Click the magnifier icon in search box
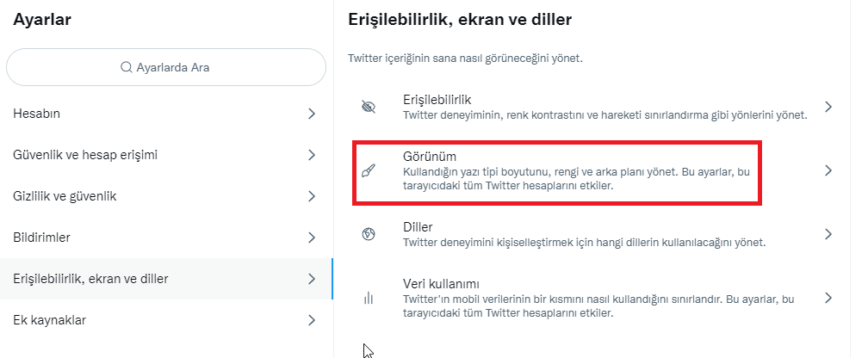 click(x=127, y=67)
